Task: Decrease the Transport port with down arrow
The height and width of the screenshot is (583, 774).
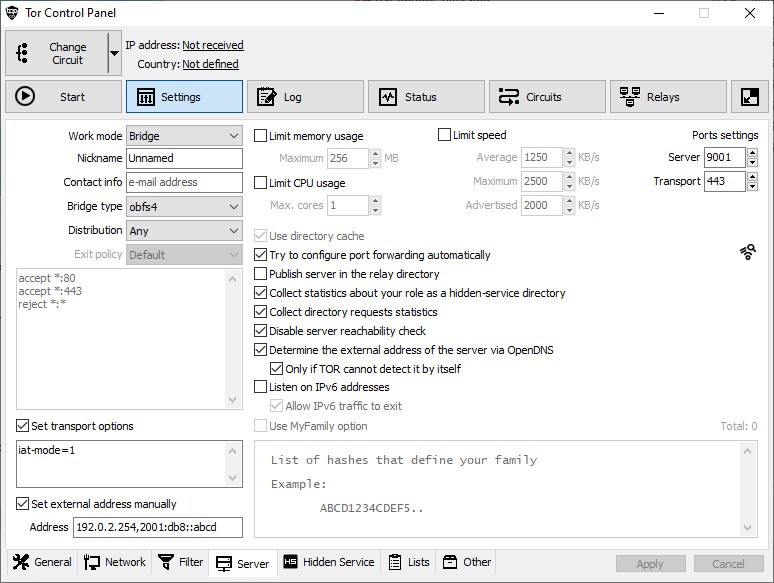Action: point(752,186)
